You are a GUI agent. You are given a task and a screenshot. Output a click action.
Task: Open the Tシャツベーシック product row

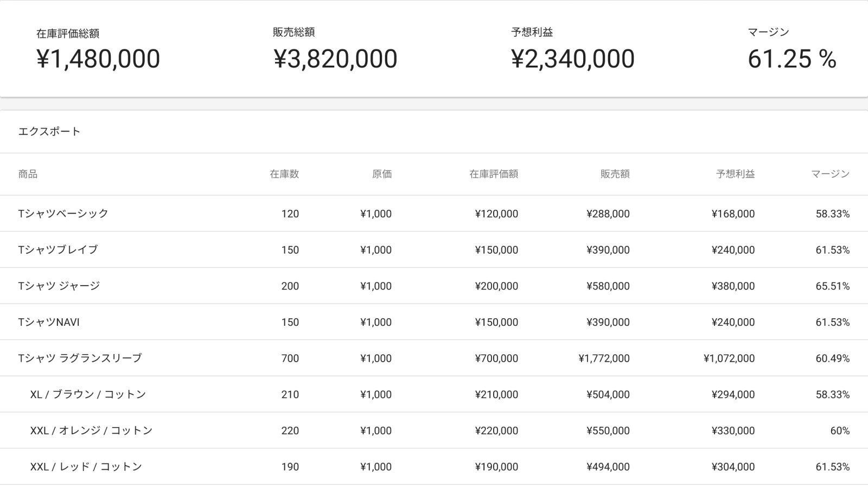[x=63, y=214]
